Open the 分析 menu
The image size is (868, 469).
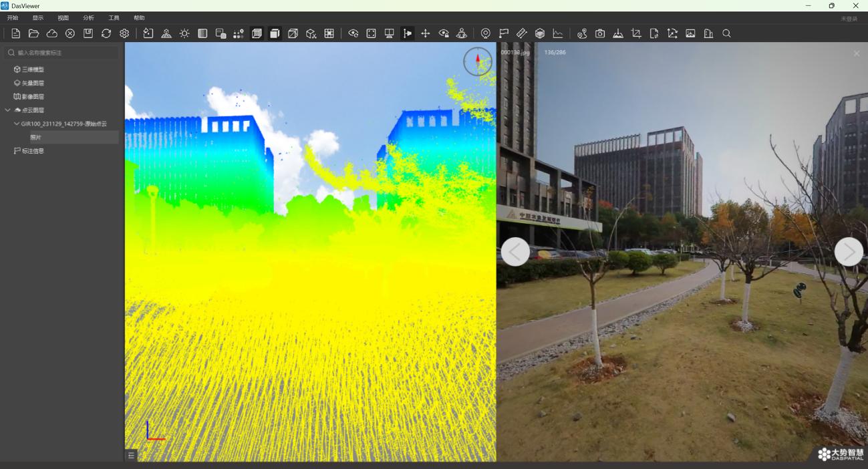[89, 18]
